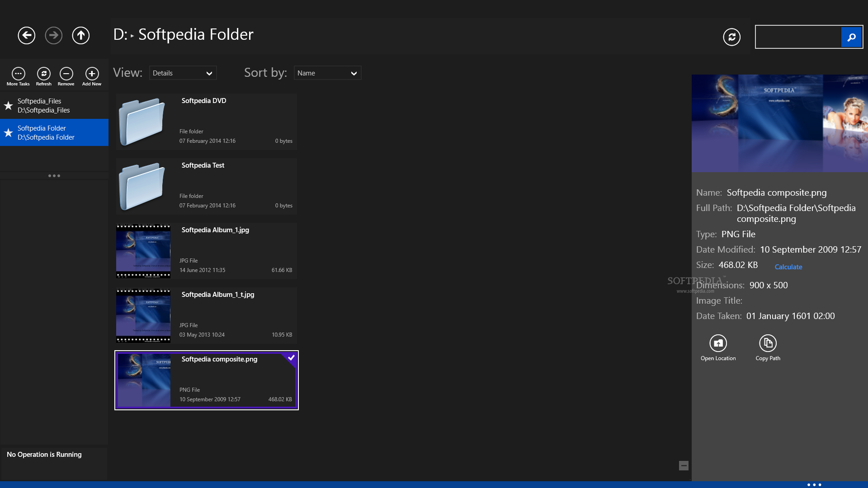This screenshot has height=488, width=868.
Task: Click the '10 September 2009 12:57' modified date in details
Action: pos(811,249)
